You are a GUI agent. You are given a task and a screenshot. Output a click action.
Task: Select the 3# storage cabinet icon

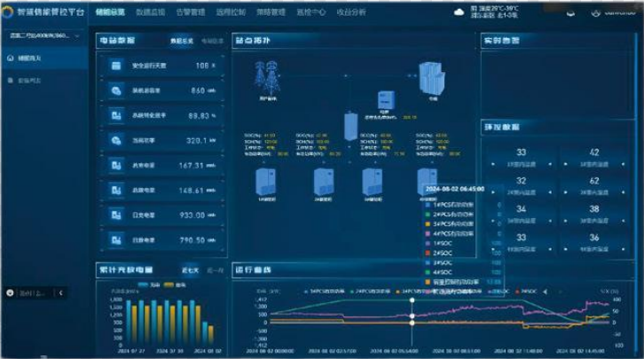coord(372,182)
